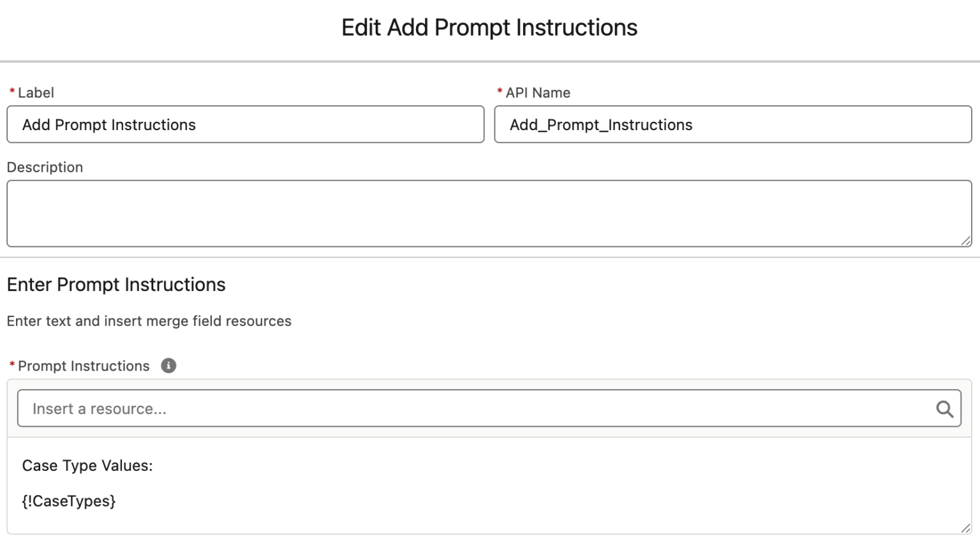Click the info icon next to Prompt Instructions
The width and height of the screenshot is (980, 543).
pyautogui.click(x=168, y=366)
